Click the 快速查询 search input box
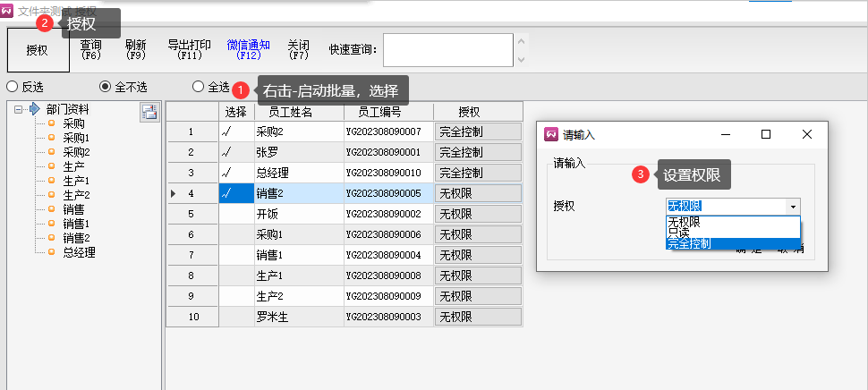The width and height of the screenshot is (868, 390). 447,50
